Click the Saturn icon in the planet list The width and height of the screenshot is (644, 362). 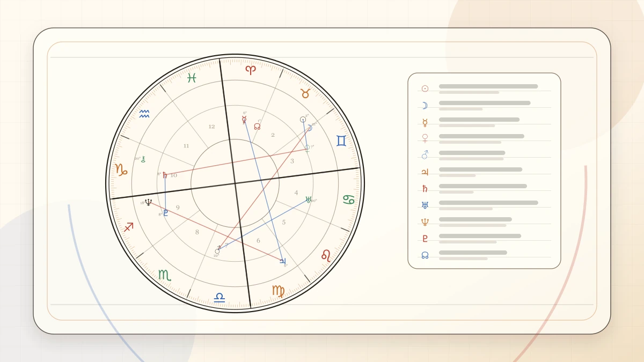tap(425, 189)
